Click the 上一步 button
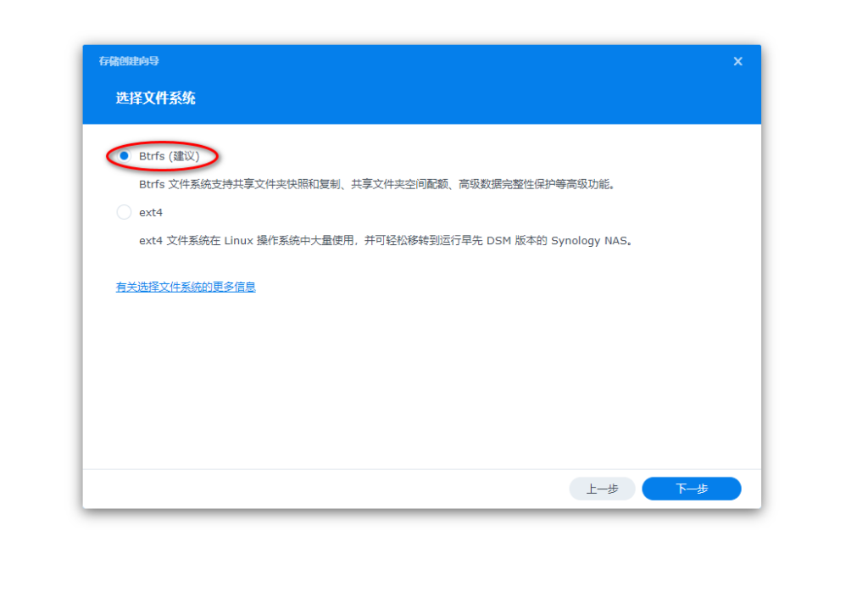 tap(602, 489)
